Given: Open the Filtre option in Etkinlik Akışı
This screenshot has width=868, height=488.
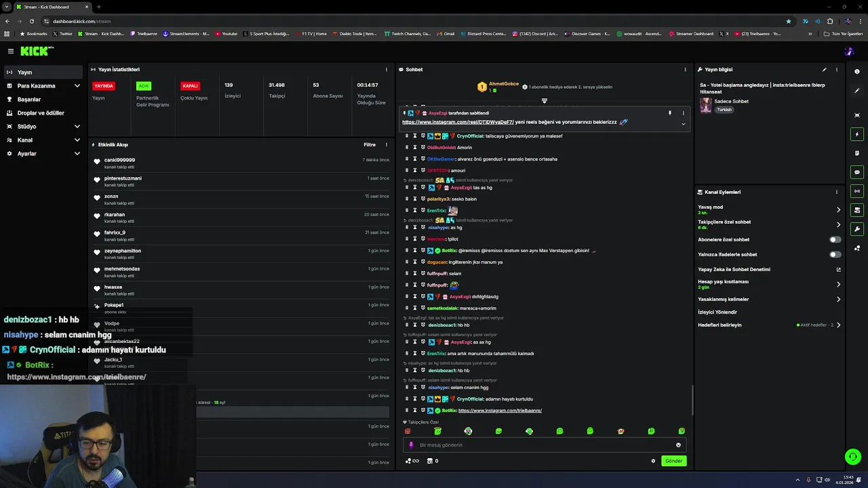Looking at the screenshot, I should tap(370, 144).
